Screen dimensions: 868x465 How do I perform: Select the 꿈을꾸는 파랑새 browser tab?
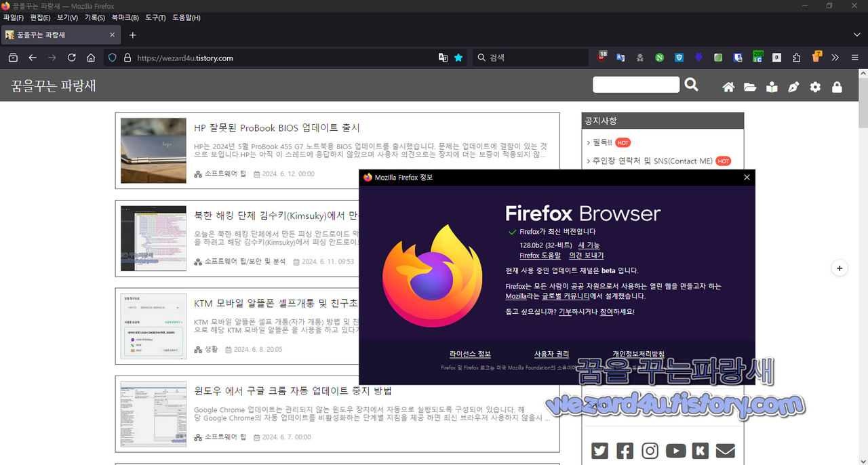coord(62,35)
